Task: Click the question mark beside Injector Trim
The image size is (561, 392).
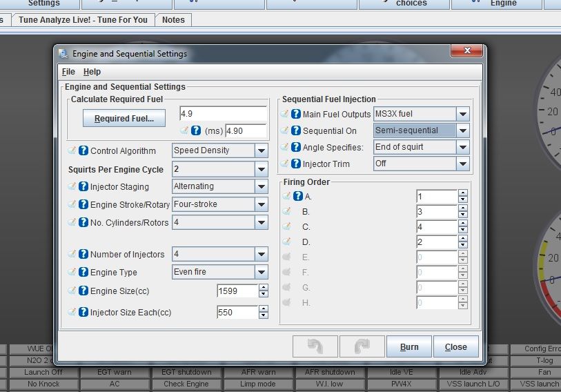Action: point(296,164)
